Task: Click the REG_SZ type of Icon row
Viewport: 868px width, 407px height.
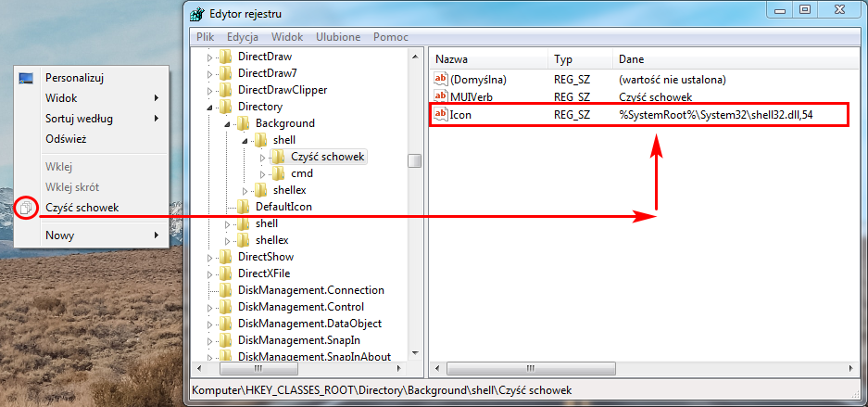Action: [x=572, y=115]
